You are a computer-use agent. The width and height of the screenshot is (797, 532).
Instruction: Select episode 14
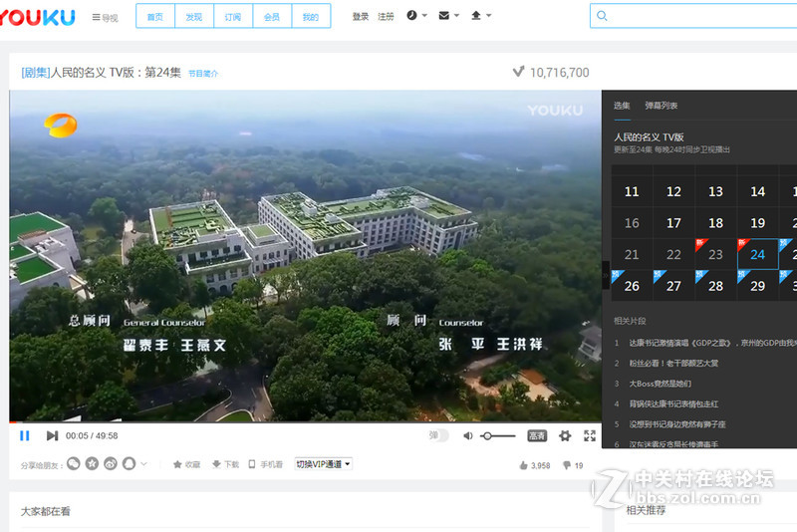pyautogui.click(x=758, y=191)
